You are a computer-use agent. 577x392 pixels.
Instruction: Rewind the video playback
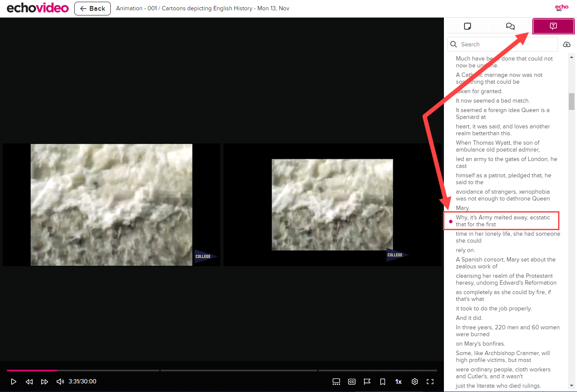(29, 381)
